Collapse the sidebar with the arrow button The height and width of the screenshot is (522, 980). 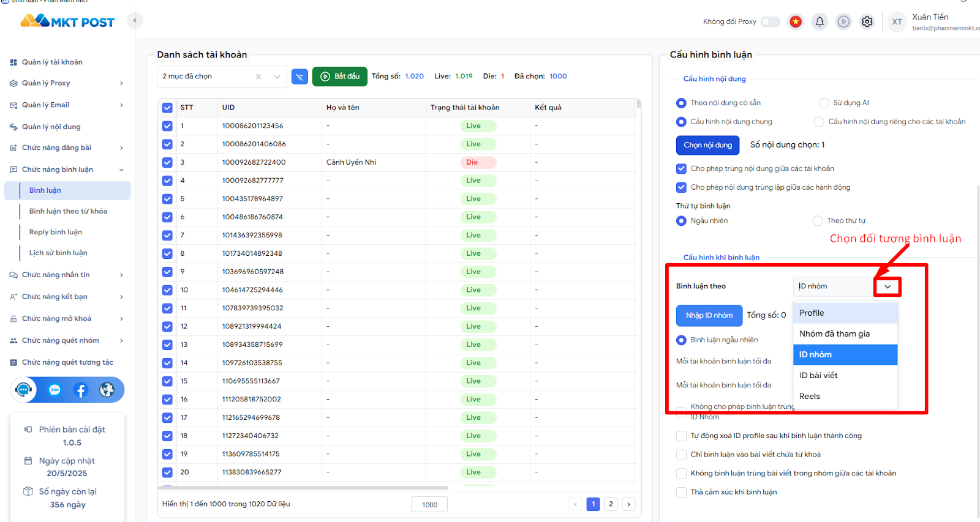[135, 20]
